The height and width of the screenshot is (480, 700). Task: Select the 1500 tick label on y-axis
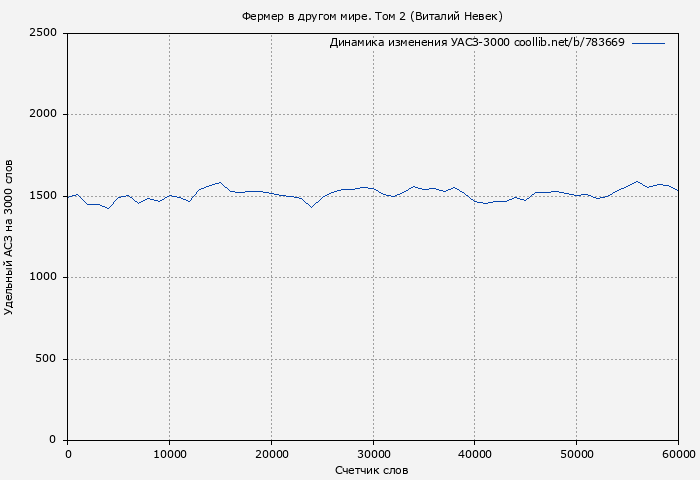(44, 196)
